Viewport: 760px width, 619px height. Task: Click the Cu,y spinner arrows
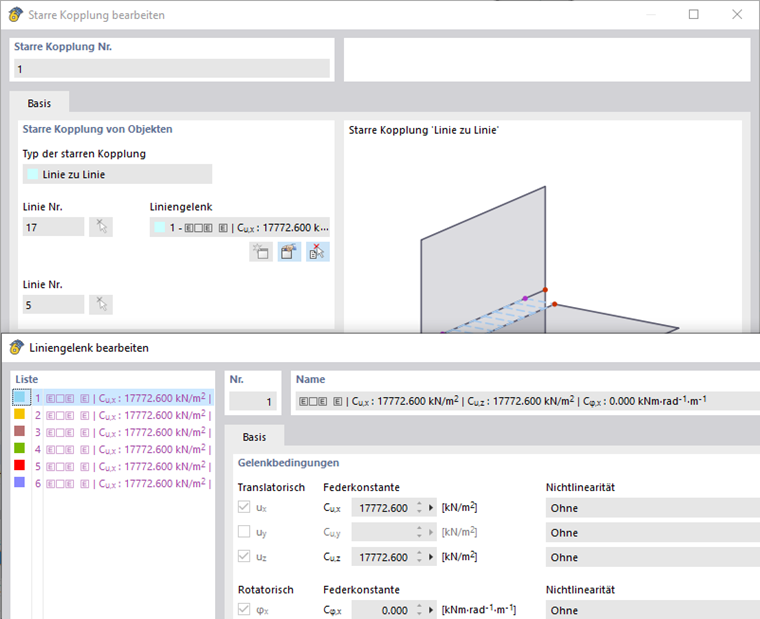(x=419, y=533)
